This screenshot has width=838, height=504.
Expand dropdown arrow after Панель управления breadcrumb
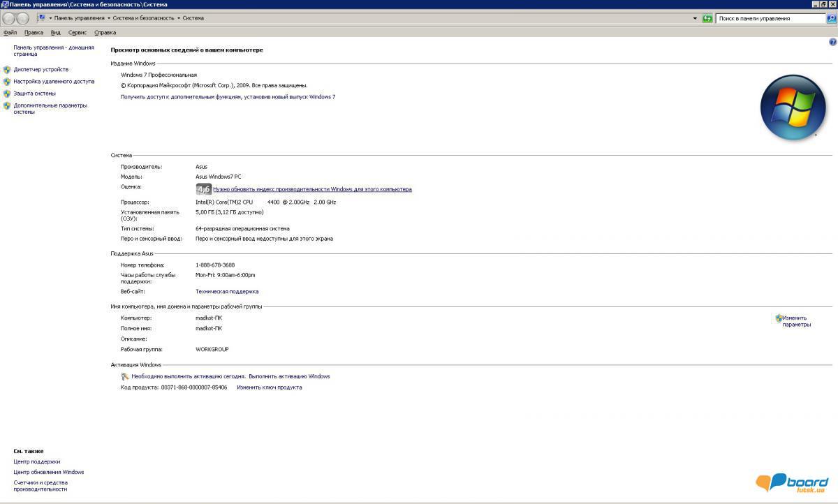click(110, 18)
